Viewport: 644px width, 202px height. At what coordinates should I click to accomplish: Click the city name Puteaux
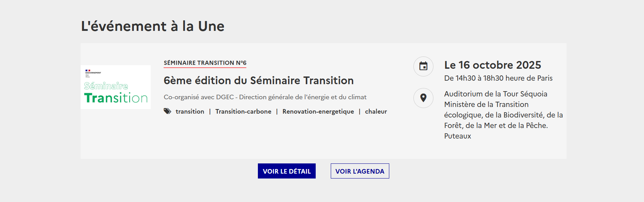click(x=458, y=136)
